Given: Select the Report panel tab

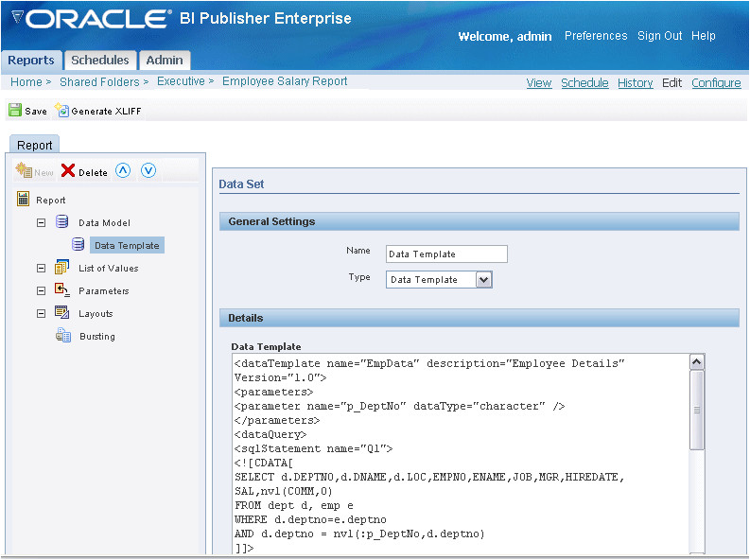Looking at the screenshot, I should (x=34, y=145).
